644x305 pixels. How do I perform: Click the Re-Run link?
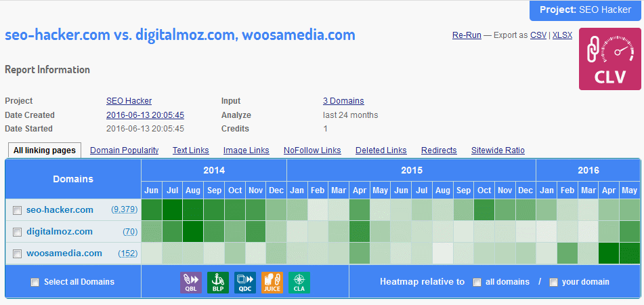tap(466, 35)
